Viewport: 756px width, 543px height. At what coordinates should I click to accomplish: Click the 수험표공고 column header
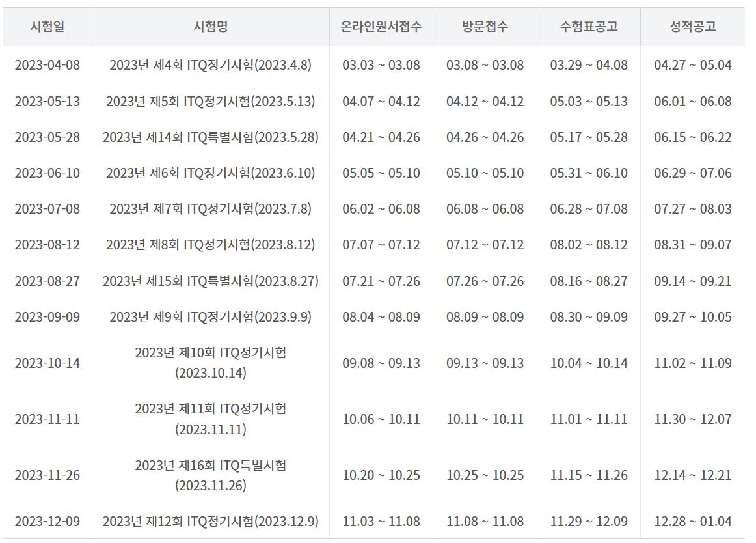coord(589,26)
